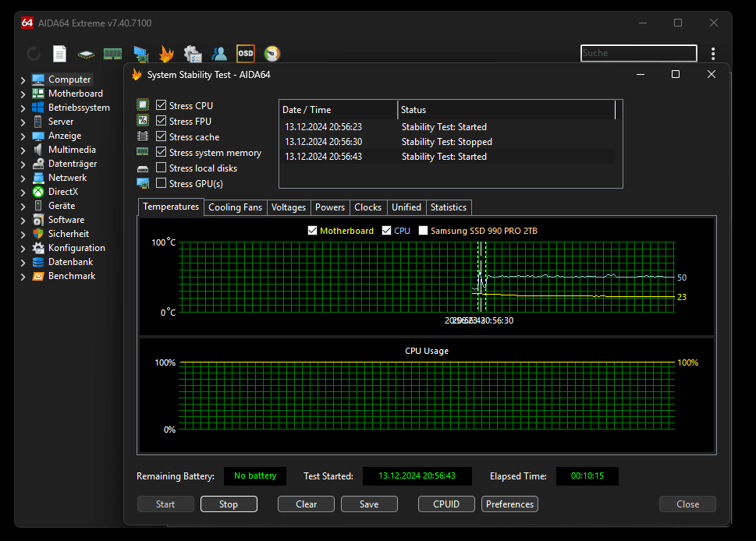
Task: Open the three-dot main menu
Action: pyautogui.click(x=712, y=54)
